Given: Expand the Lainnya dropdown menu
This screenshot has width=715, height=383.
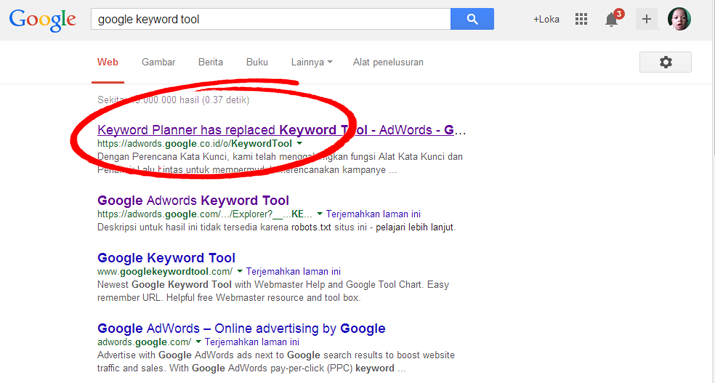Looking at the screenshot, I should pyautogui.click(x=312, y=62).
